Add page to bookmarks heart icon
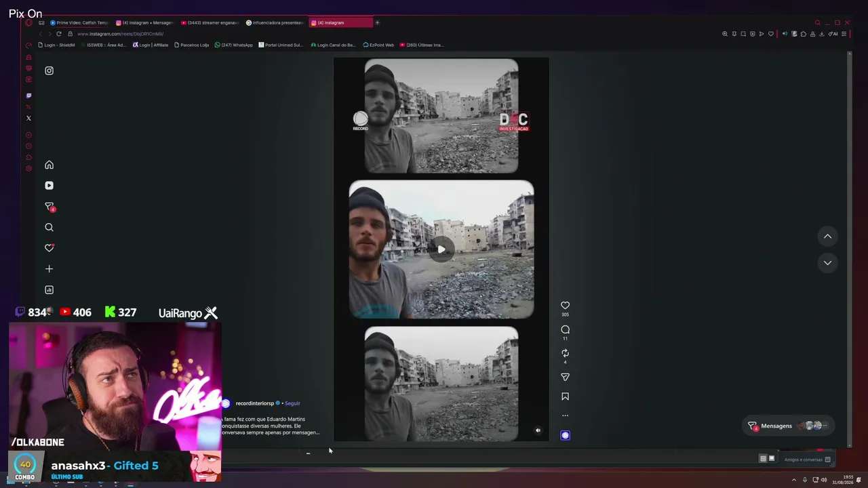 coord(771,34)
